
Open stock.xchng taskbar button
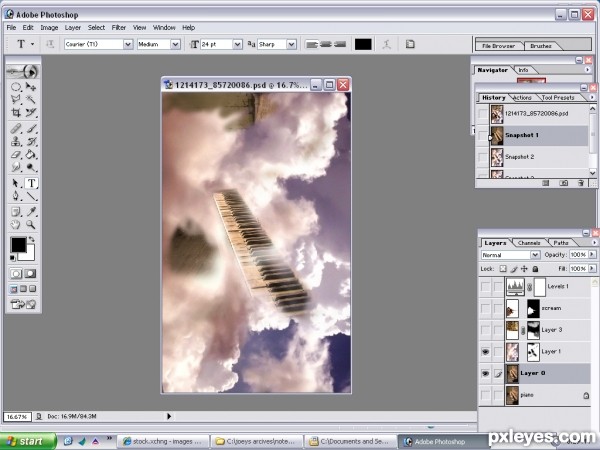163,442
